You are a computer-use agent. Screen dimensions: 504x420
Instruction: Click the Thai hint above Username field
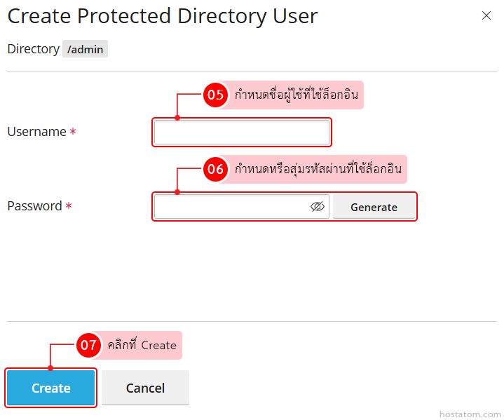click(297, 95)
